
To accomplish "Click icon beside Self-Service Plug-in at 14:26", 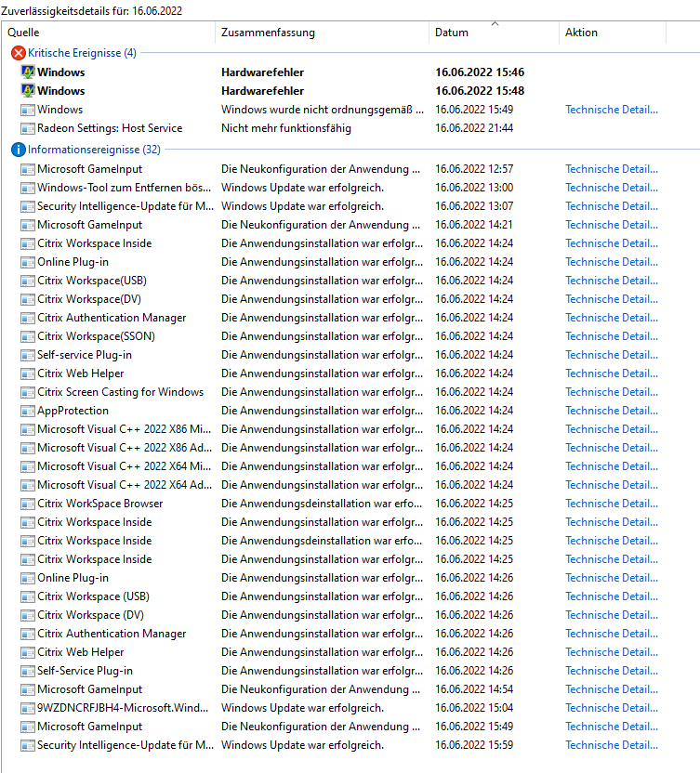I will point(28,672).
